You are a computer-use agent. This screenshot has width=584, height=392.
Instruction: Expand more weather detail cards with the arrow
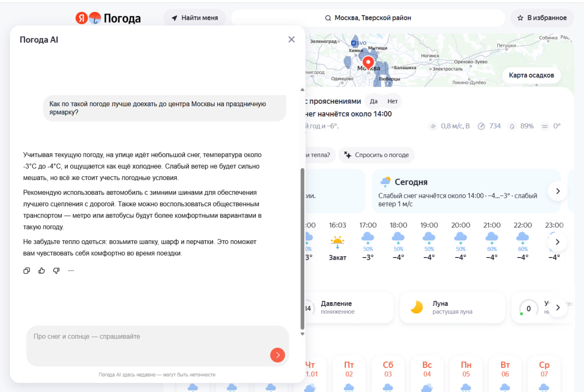point(558,308)
